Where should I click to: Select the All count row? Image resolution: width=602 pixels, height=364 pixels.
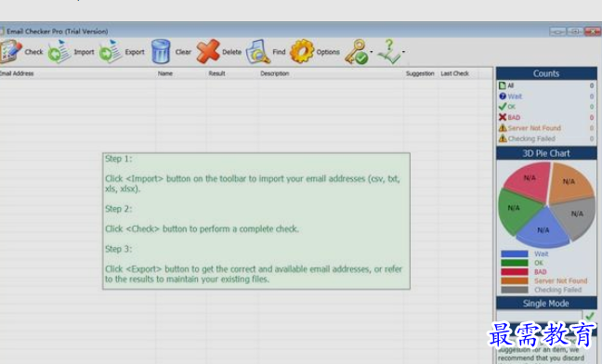pos(546,85)
